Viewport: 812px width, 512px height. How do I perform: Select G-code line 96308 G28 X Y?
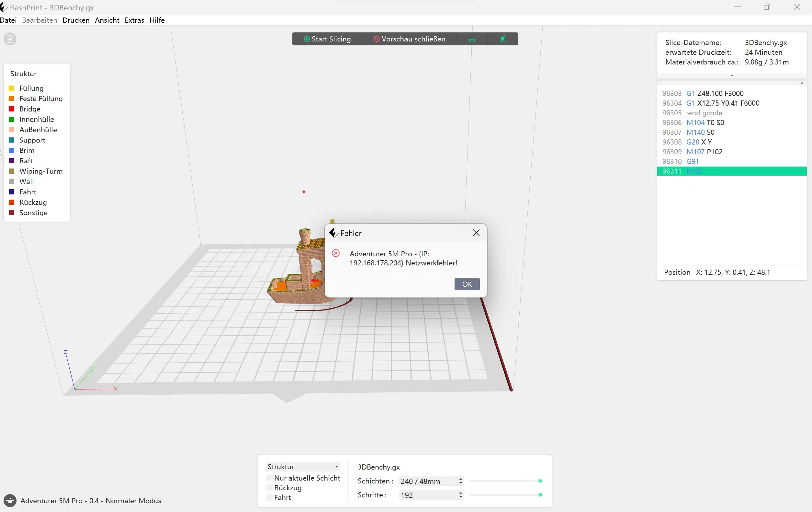coord(732,142)
